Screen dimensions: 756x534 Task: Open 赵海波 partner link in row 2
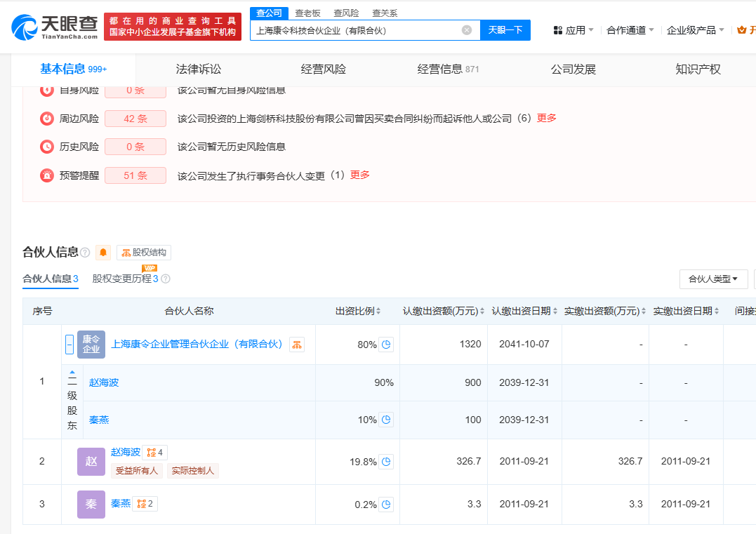[126, 452]
